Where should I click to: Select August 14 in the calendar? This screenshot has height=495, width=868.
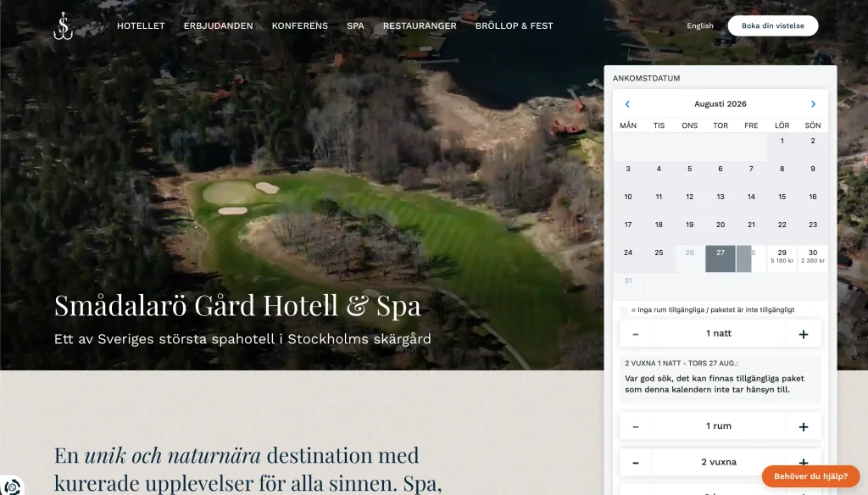[751, 203]
